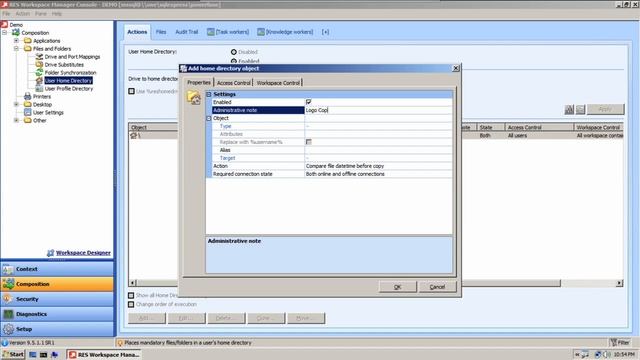Switch to the Workspace Control tab
The width and height of the screenshot is (640, 360).
[x=278, y=83]
